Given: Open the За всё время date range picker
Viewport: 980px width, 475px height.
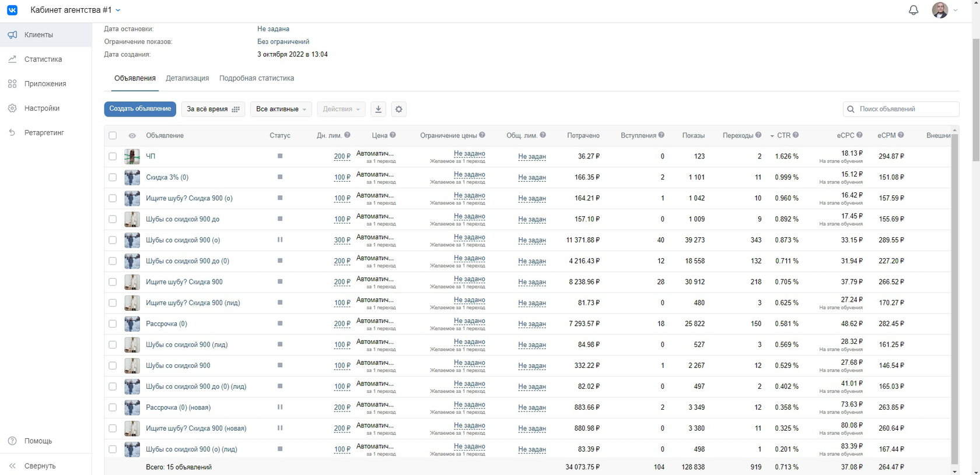Looking at the screenshot, I should tap(213, 109).
